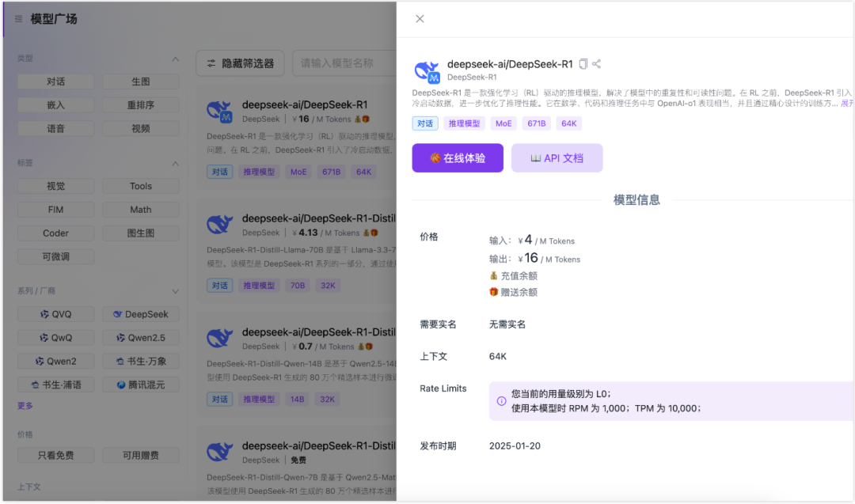The width and height of the screenshot is (855, 504).
Task: Close the model detail panel
Action: coord(420,19)
